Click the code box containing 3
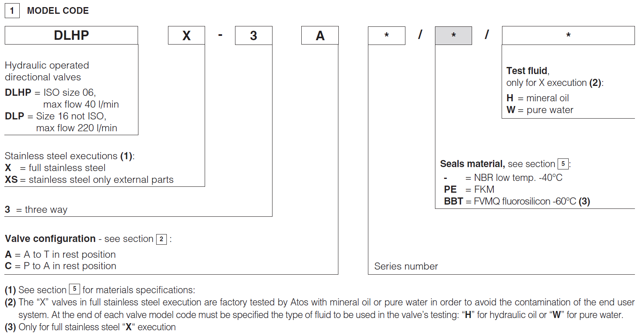Image resolution: width=644 pixels, height=333 pixels. coord(253,35)
